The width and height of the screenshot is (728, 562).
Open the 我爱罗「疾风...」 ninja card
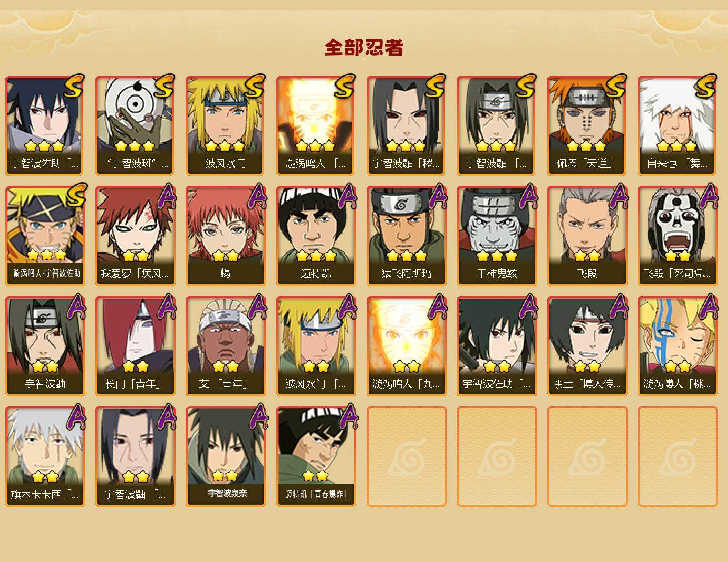click(x=135, y=236)
